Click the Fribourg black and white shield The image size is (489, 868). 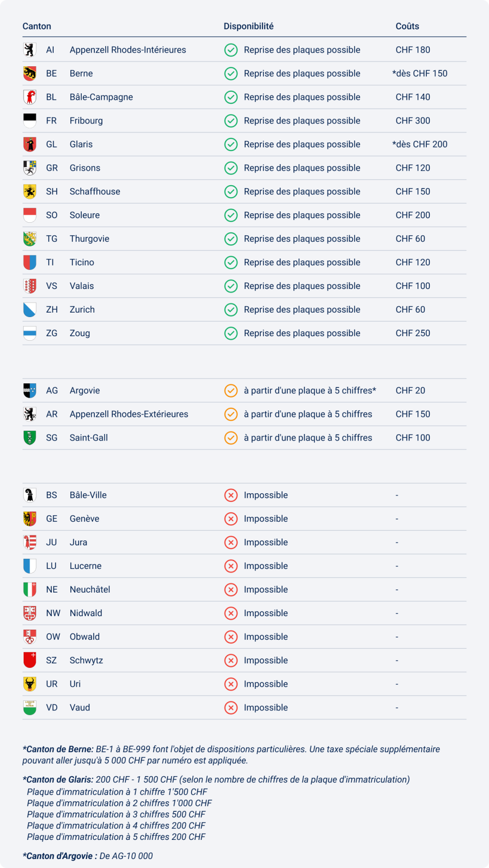30,121
